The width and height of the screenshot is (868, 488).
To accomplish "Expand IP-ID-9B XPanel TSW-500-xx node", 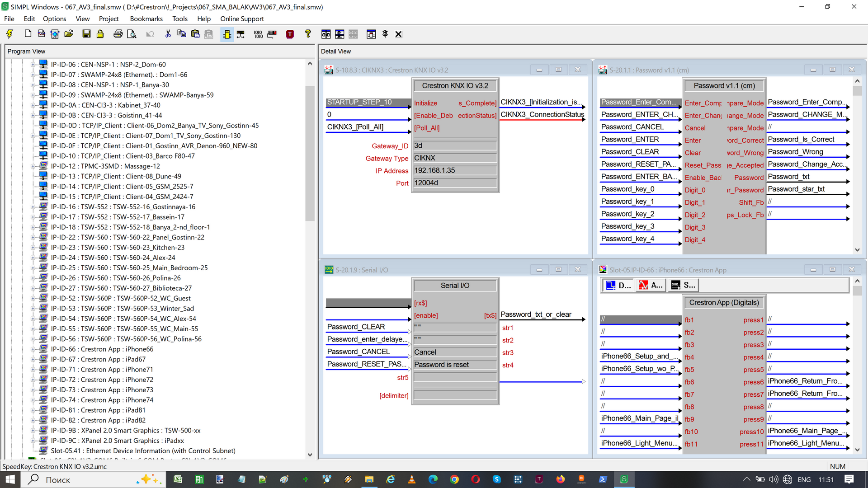I will (x=33, y=431).
